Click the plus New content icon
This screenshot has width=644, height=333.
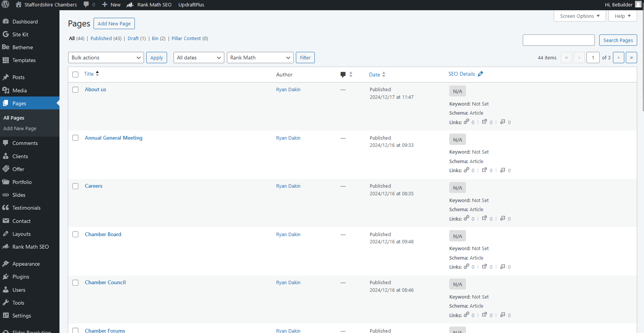click(105, 5)
